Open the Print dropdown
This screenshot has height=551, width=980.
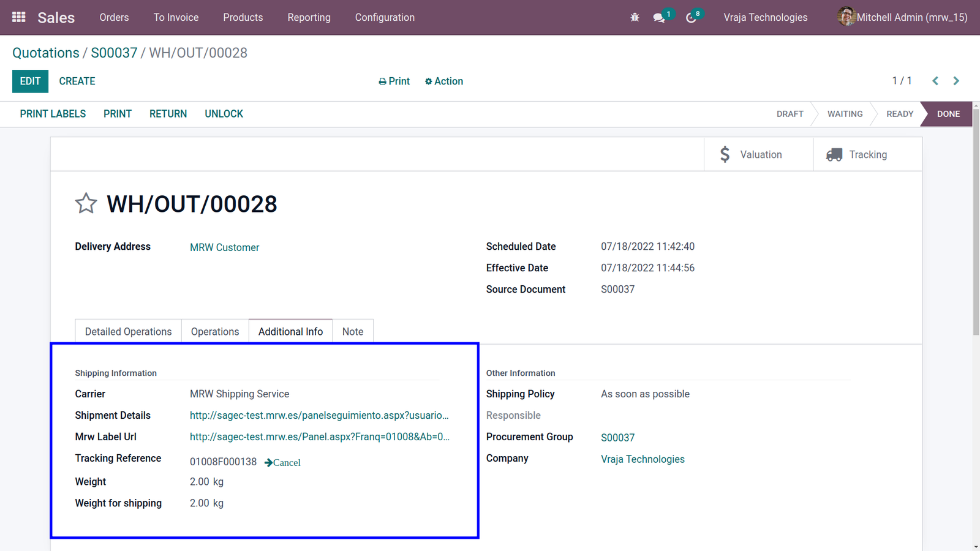(x=394, y=81)
